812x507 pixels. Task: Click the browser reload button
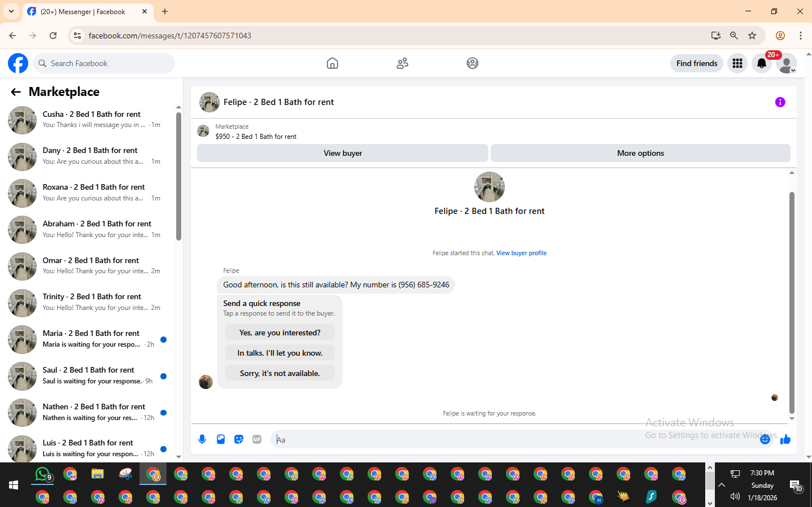click(x=53, y=36)
